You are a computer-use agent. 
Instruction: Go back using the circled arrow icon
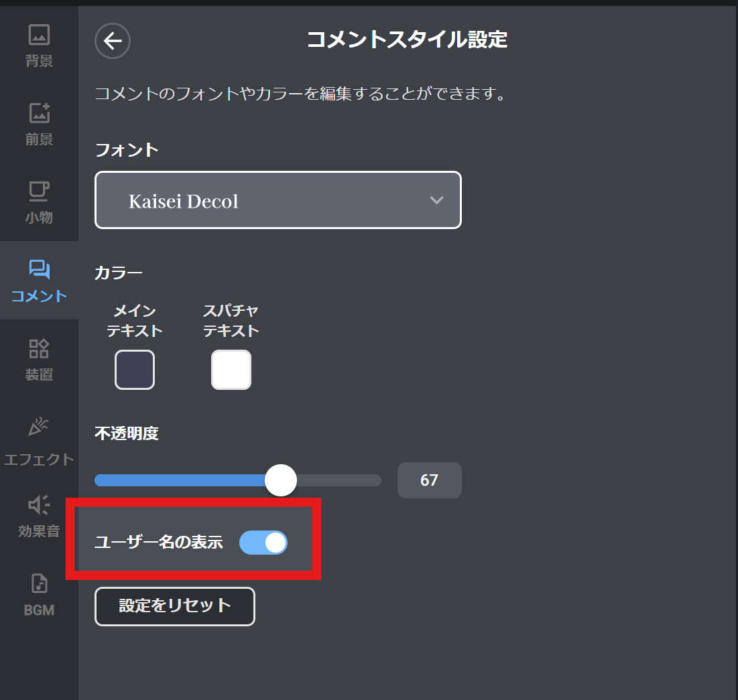pos(113,41)
